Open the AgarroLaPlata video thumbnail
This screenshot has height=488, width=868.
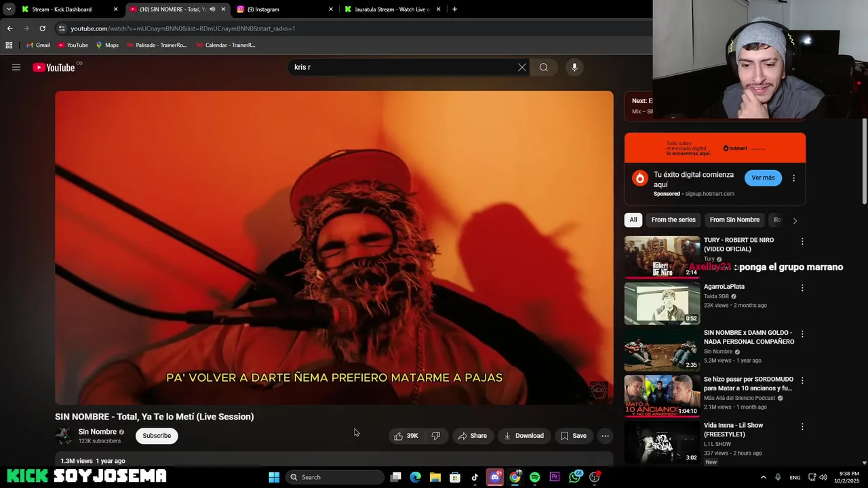[x=662, y=304]
